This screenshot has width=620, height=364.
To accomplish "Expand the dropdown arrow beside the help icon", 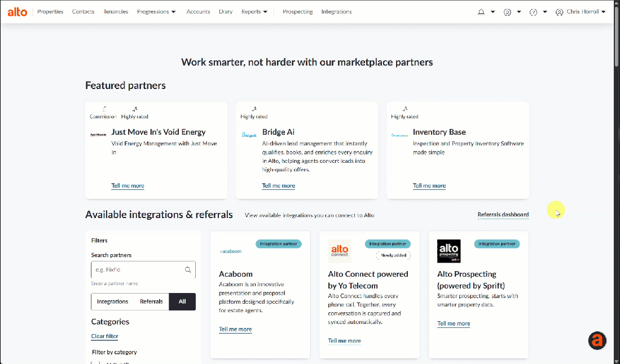I will pyautogui.click(x=545, y=12).
